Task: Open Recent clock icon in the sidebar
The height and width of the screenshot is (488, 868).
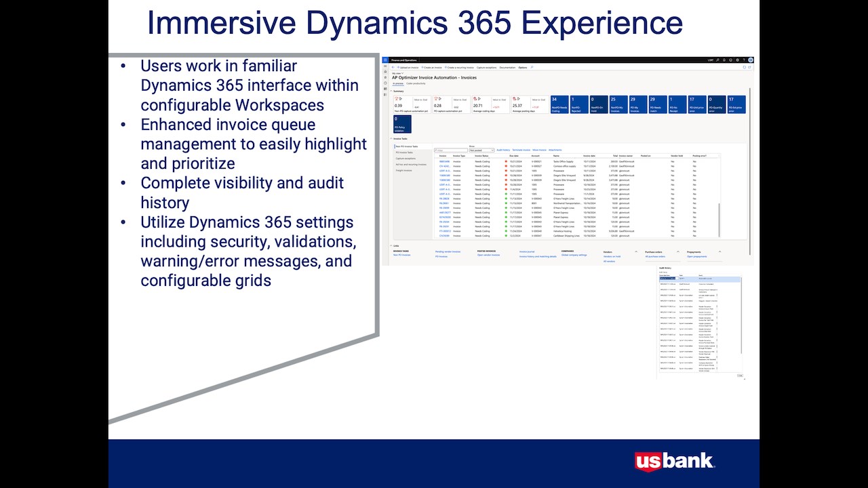Action: tap(385, 83)
